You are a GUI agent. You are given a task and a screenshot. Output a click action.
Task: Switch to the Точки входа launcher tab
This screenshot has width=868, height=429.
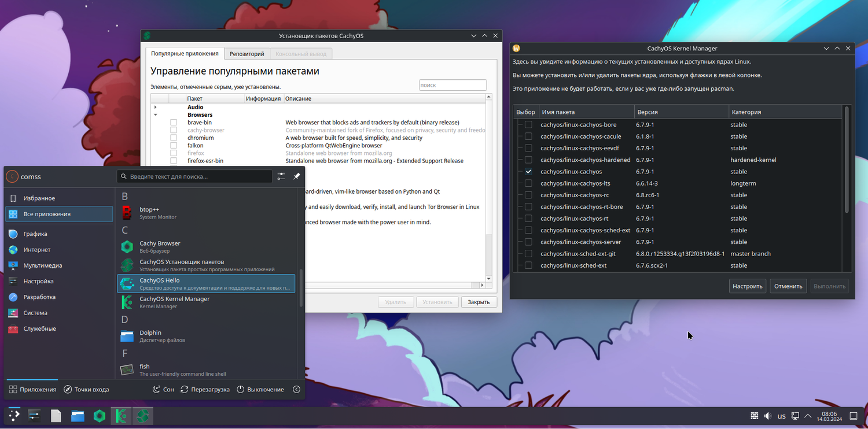86,390
